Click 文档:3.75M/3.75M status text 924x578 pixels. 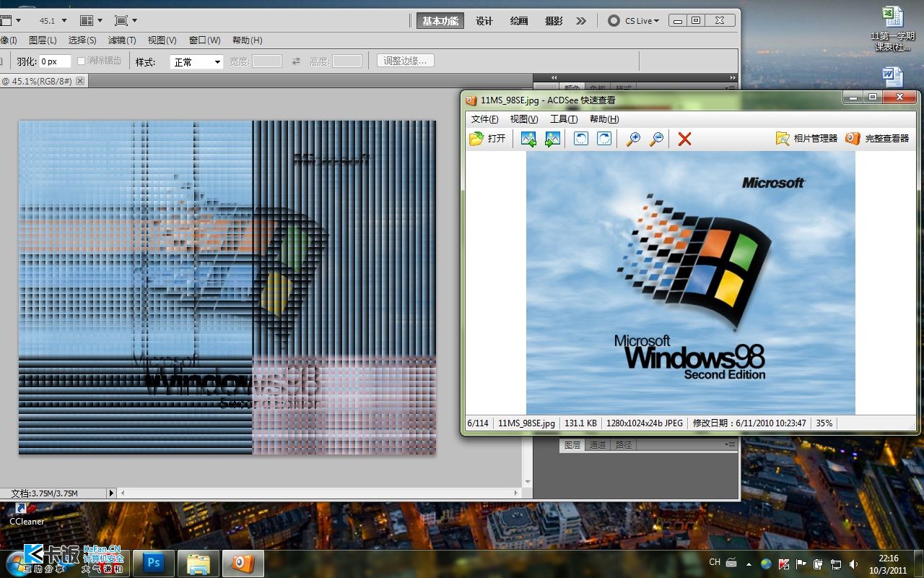click(x=44, y=493)
